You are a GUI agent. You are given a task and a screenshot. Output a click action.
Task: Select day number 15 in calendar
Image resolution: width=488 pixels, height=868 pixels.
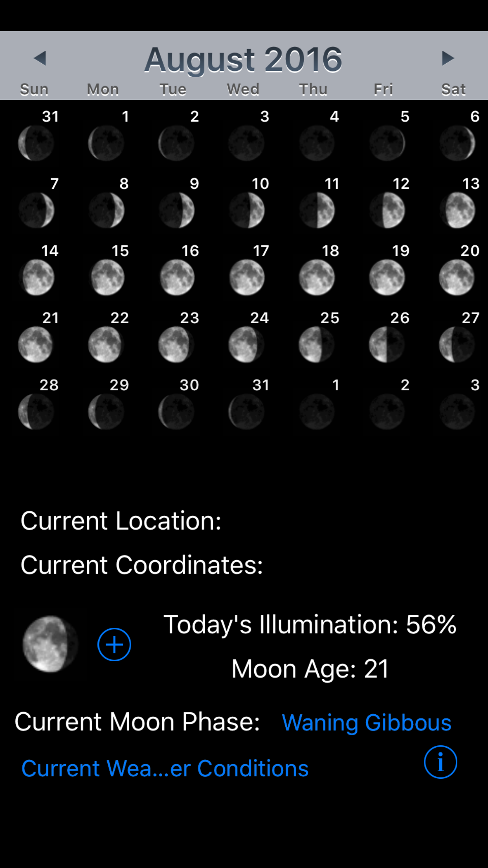pos(120,251)
